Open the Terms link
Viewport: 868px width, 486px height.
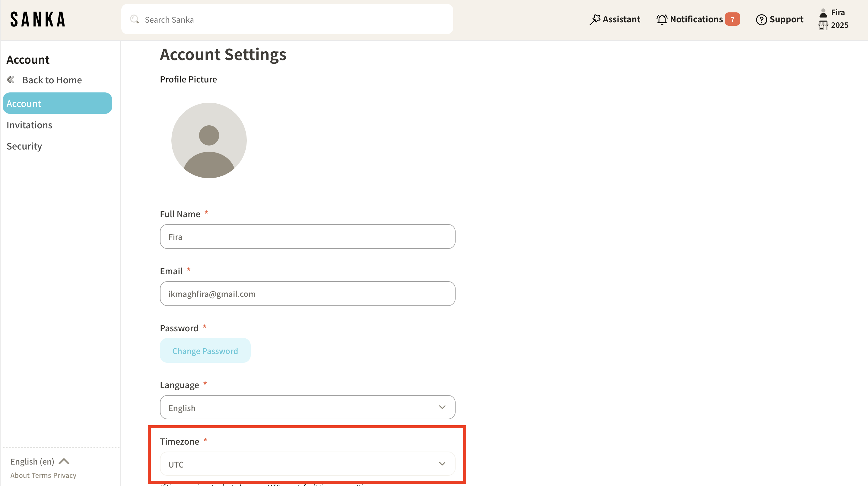tap(42, 475)
